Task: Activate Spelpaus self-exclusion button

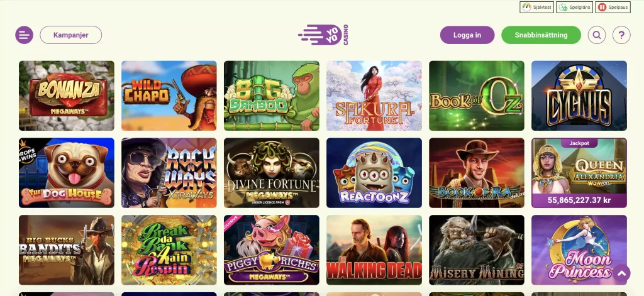Action: pyautogui.click(x=613, y=7)
